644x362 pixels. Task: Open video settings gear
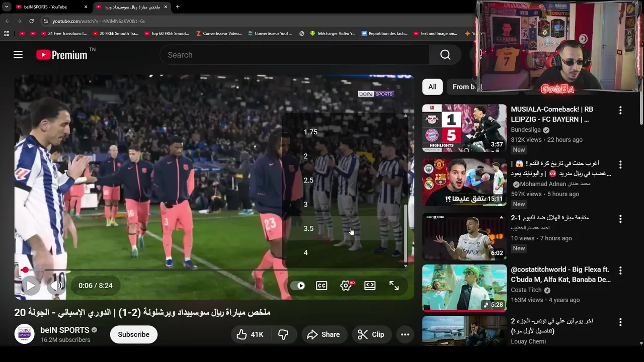(346, 286)
